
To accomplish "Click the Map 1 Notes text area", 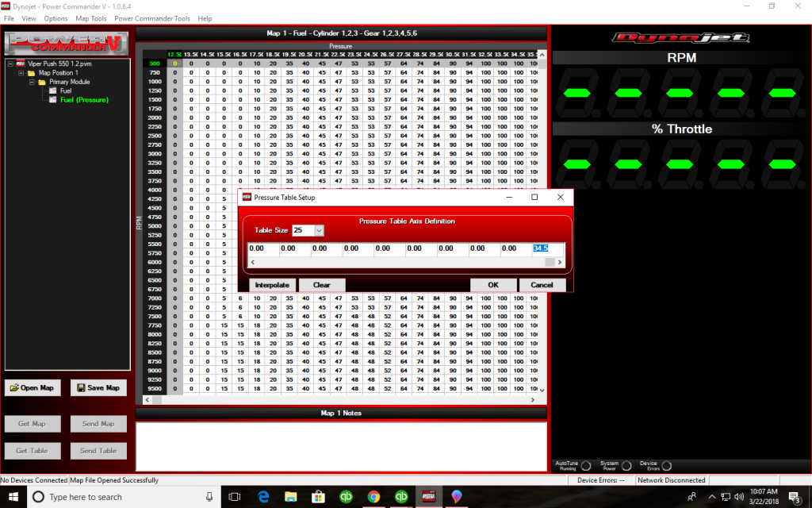I will 341,446.
